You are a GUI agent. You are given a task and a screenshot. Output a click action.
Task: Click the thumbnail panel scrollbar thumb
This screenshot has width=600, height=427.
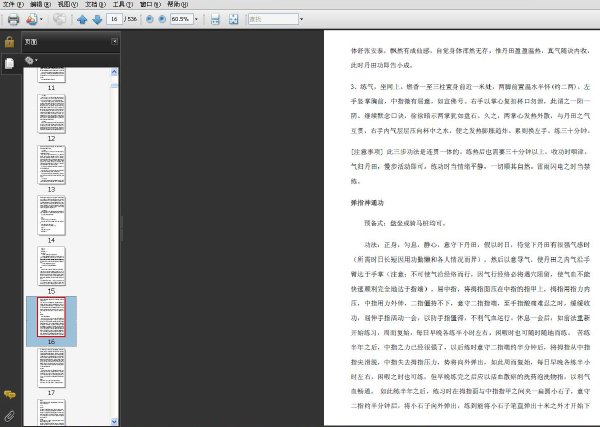(x=114, y=86)
